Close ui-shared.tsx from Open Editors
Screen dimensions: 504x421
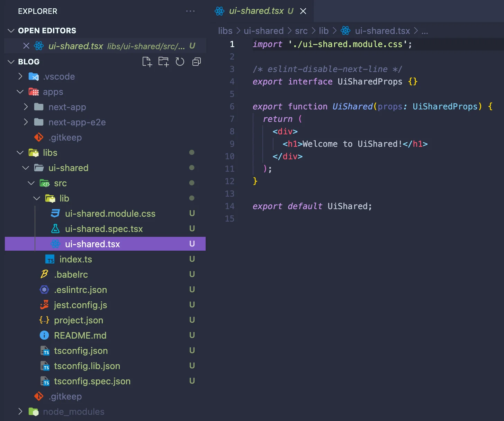point(26,46)
